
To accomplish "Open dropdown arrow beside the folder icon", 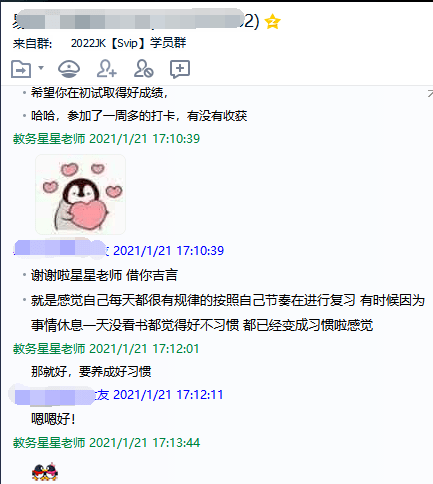I will pos(41,68).
